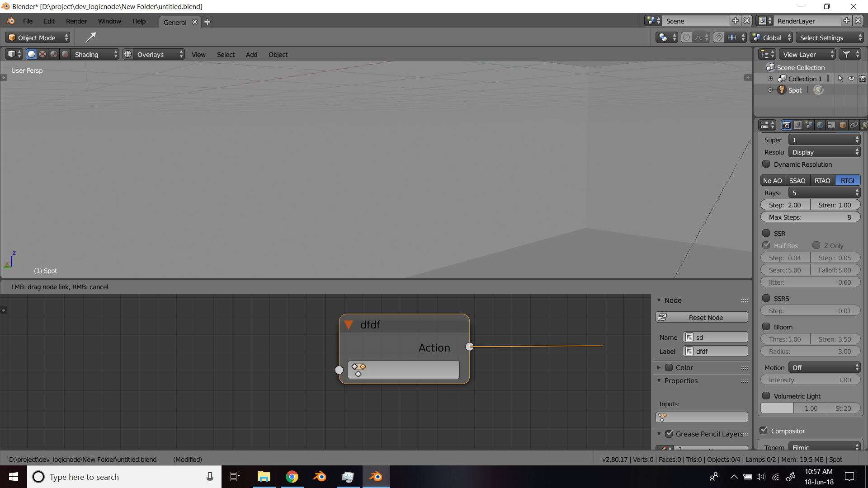The image size is (868, 488).
Task: Open the Render menu
Action: click(76, 21)
